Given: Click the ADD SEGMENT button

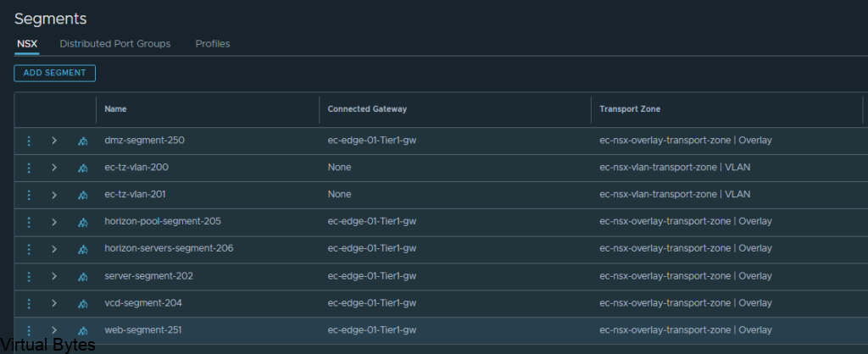Looking at the screenshot, I should (55, 73).
